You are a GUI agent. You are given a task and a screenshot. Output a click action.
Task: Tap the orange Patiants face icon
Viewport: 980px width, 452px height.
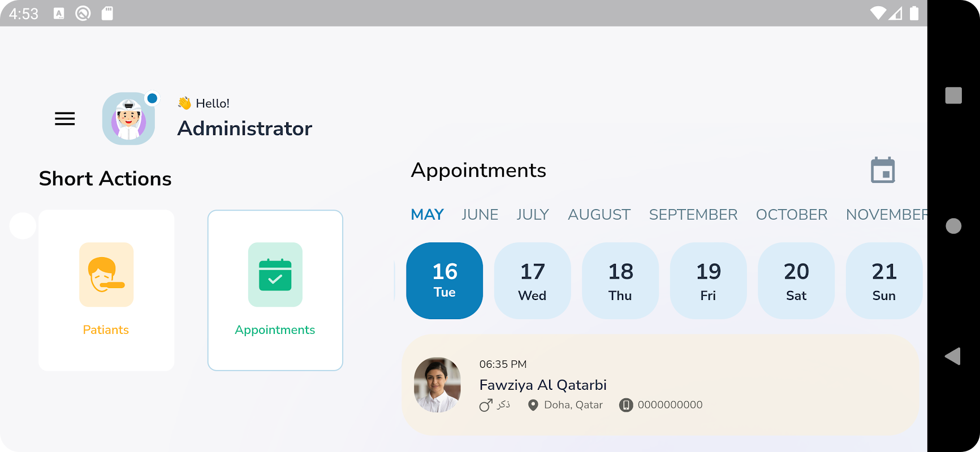(x=106, y=275)
